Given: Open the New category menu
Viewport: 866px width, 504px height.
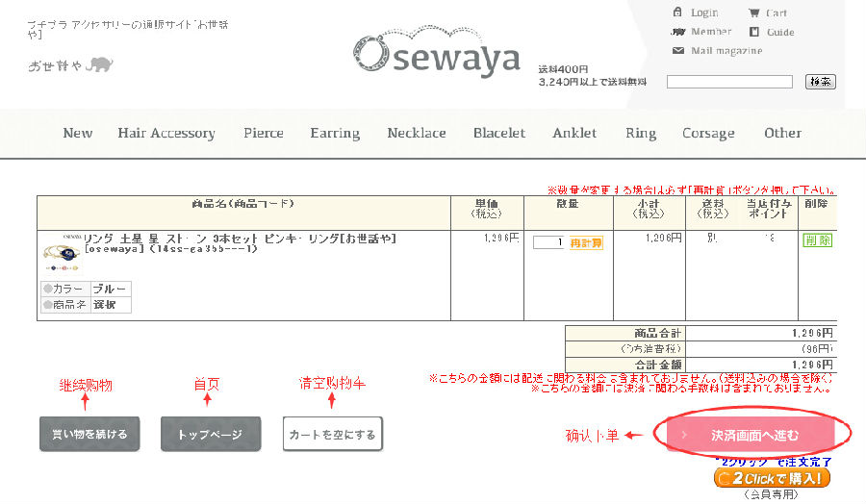Looking at the screenshot, I should click(x=77, y=134).
